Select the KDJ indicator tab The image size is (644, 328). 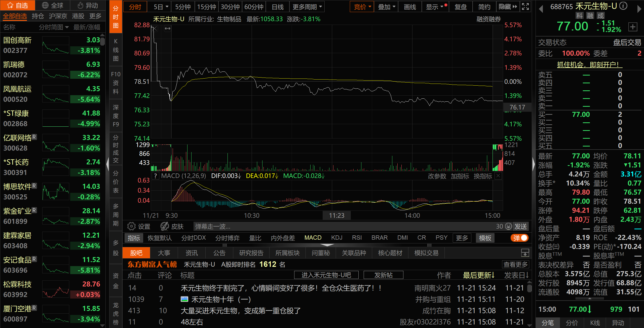pos(337,238)
